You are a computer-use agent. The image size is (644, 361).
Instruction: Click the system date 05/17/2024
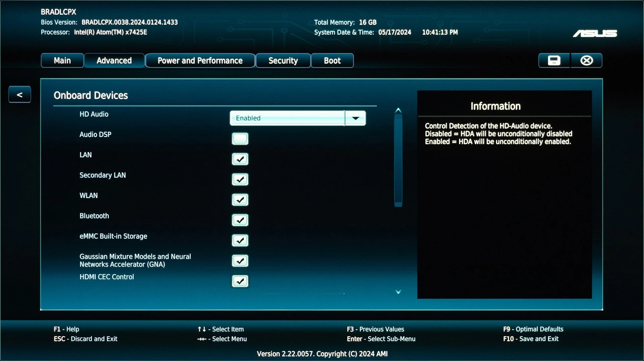(x=394, y=32)
